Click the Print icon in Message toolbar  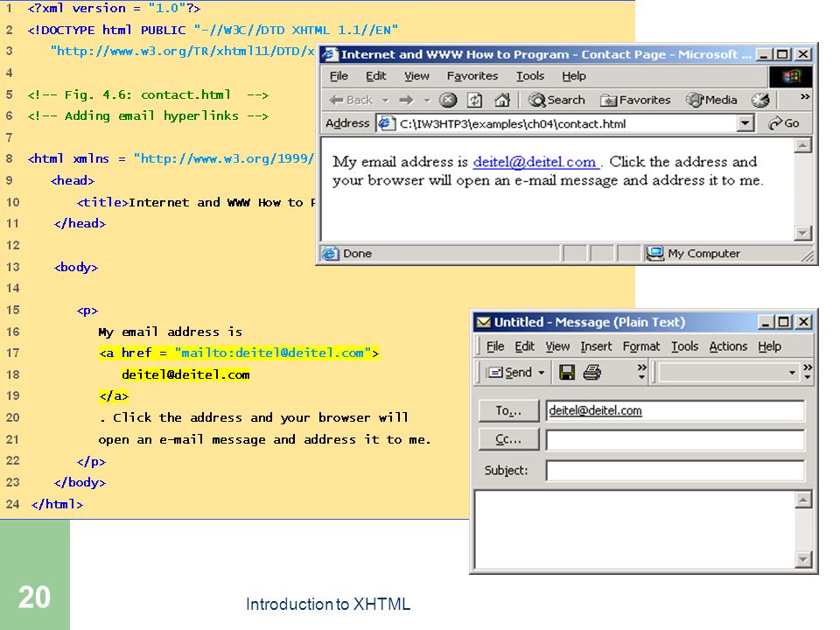[x=592, y=373]
